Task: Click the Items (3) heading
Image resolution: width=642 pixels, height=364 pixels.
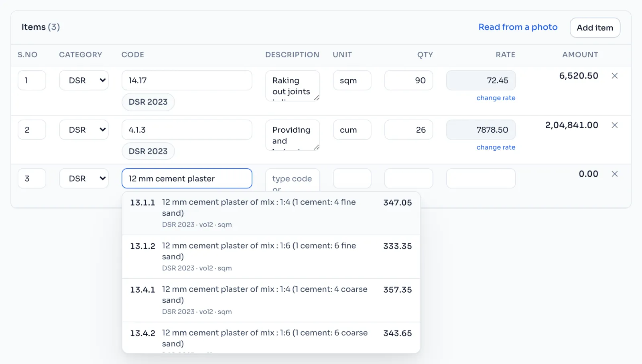Action: (x=41, y=27)
